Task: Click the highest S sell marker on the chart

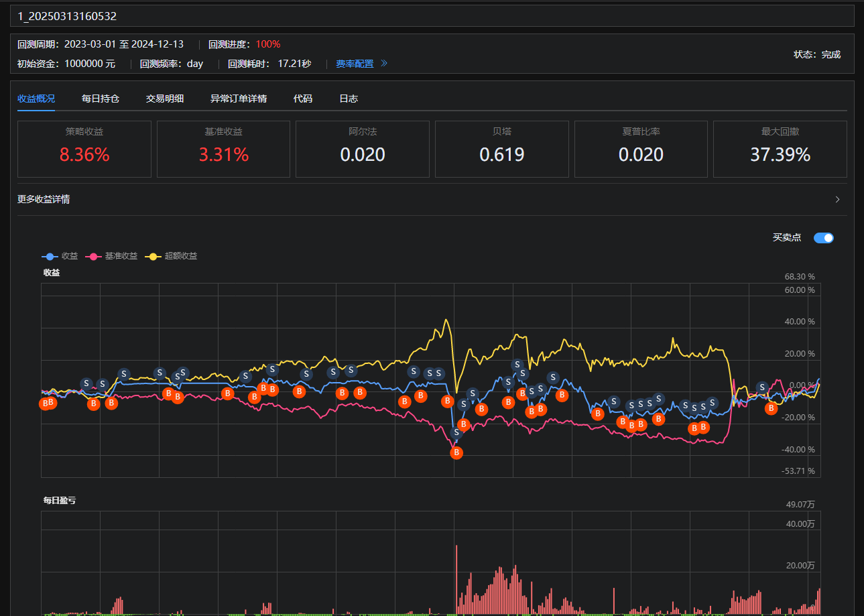Action: [517, 365]
